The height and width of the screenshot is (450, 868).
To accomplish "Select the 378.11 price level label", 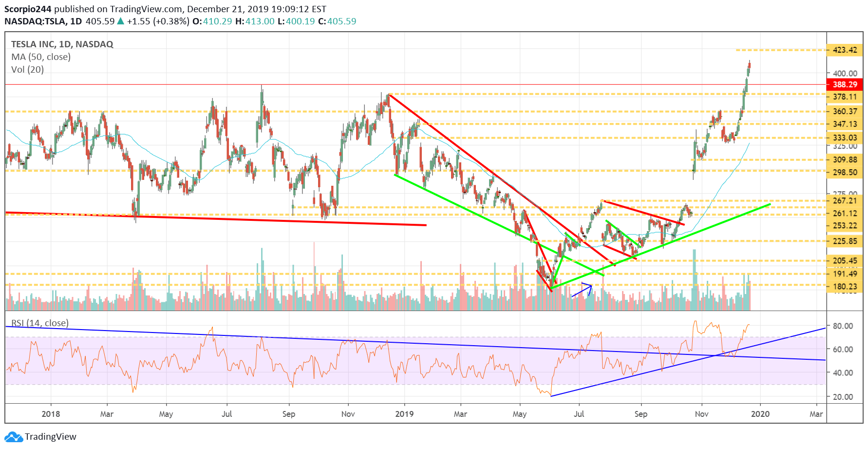I will tap(845, 97).
